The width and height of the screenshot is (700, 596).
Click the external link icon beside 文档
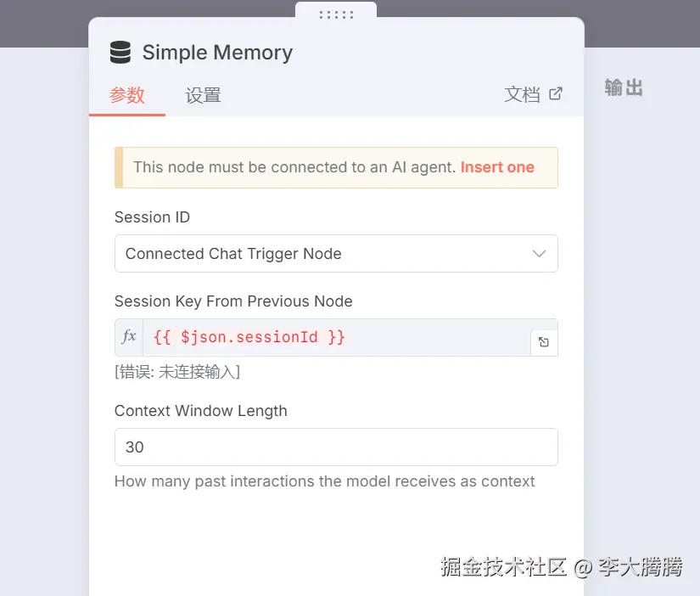pos(556,94)
